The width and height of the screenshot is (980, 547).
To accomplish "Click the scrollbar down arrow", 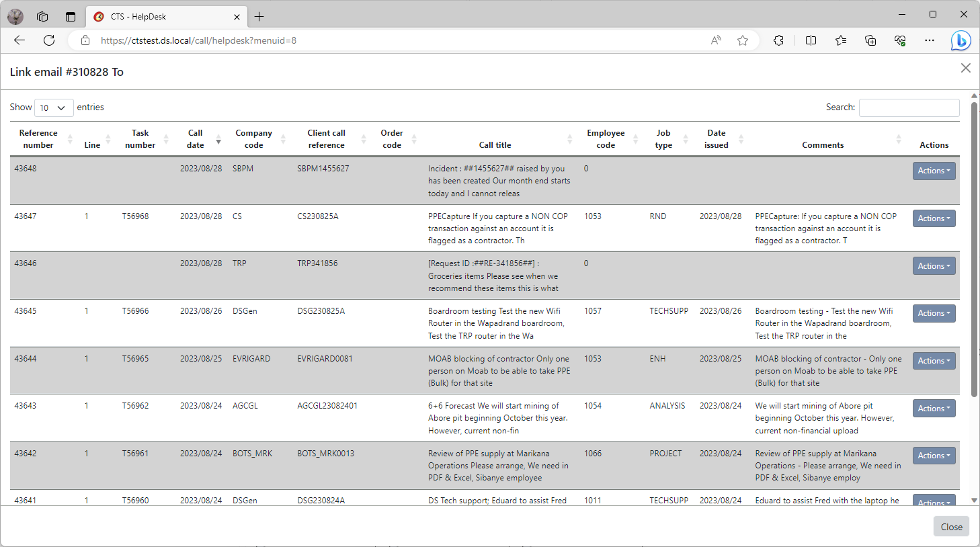I will [974, 501].
